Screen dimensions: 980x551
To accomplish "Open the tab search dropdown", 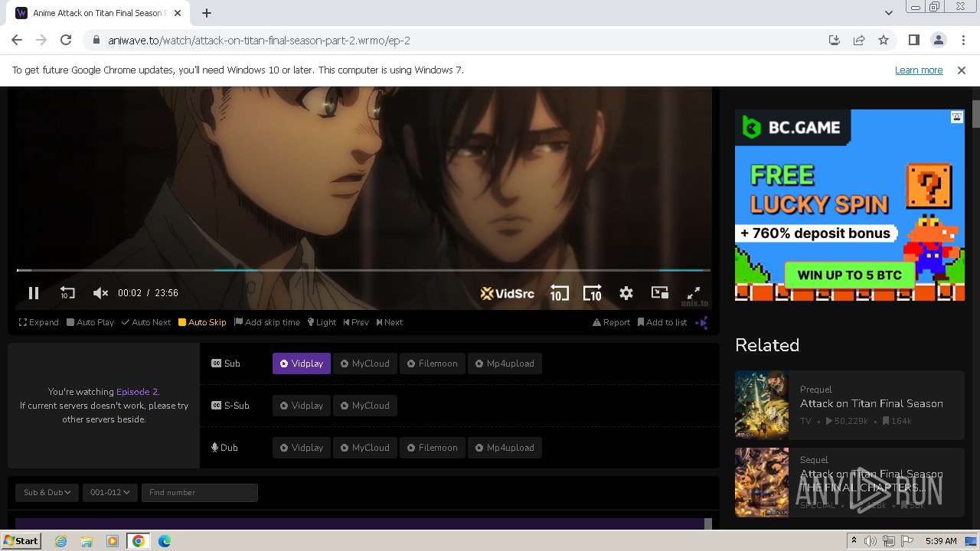I will tap(888, 13).
